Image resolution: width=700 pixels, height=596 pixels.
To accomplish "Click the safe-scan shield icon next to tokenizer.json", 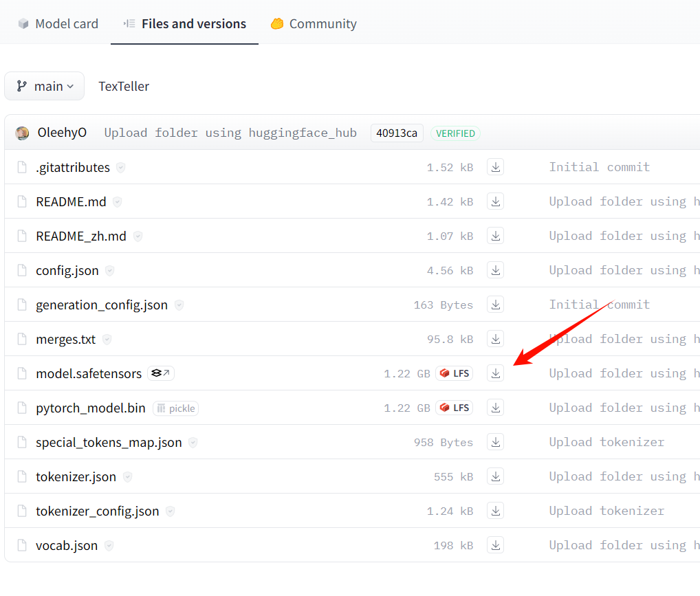I will [x=128, y=477].
